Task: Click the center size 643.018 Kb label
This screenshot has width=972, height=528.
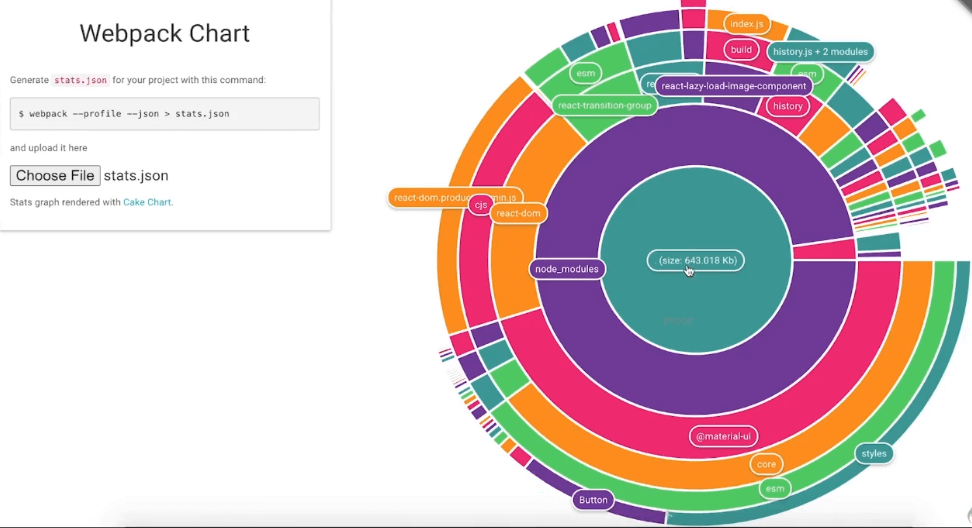Action: point(696,260)
